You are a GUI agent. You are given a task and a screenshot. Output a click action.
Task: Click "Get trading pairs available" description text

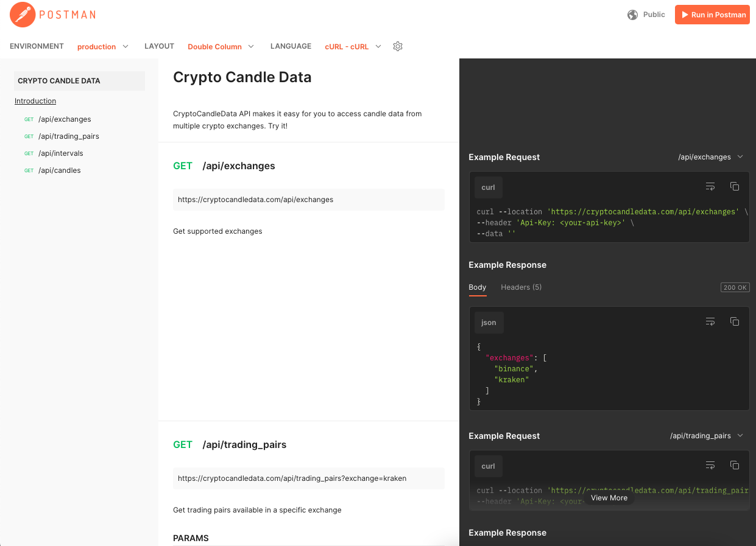click(257, 510)
